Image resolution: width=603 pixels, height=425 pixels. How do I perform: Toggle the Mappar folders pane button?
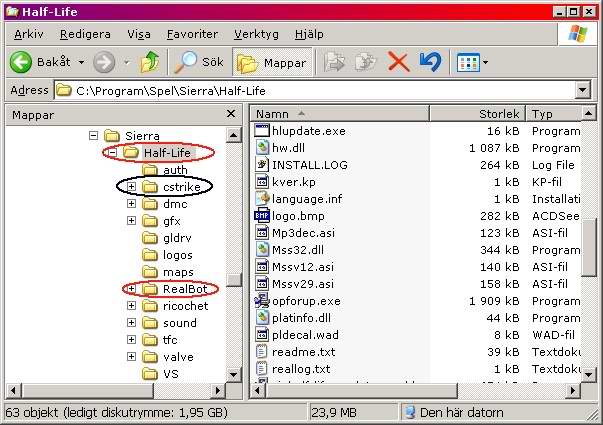click(272, 63)
